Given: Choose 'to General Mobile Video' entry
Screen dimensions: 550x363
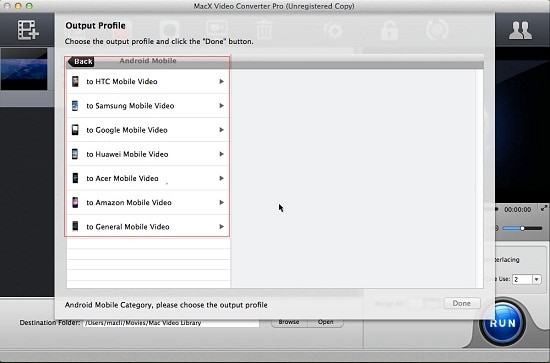Looking at the screenshot, I should click(x=148, y=227).
